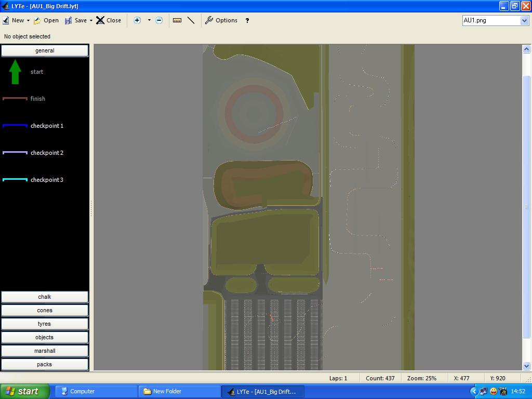The image size is (532, 399).
Task: Click the New toolbar label
Action: (18, 20)
